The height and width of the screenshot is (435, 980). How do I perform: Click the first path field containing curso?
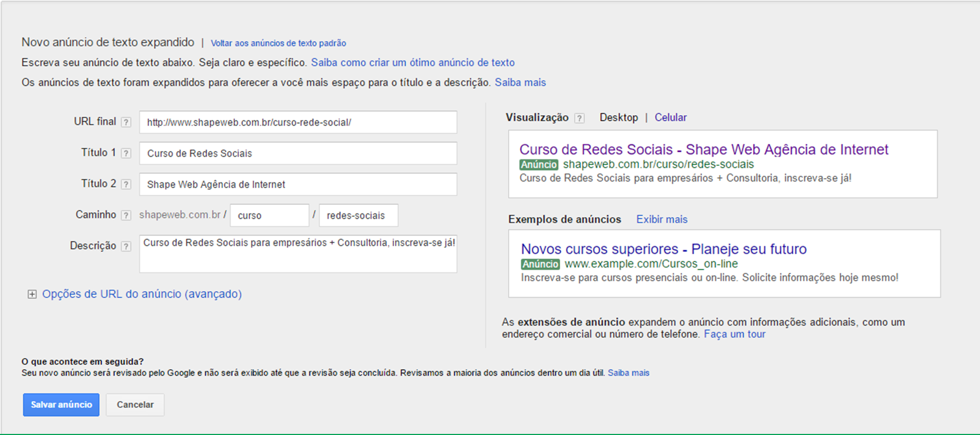point(270,216)
